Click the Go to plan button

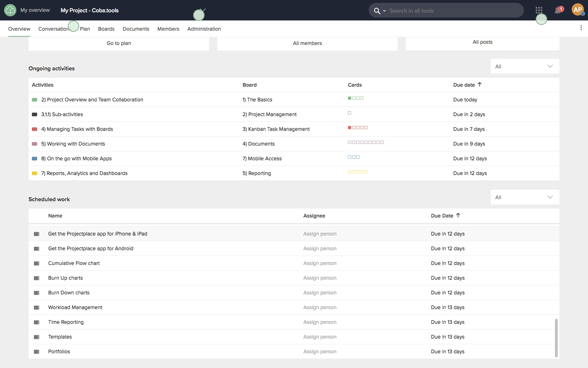(119, 43)
